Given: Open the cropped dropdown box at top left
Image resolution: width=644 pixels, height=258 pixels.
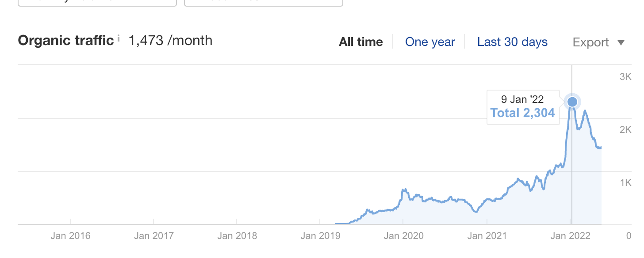Looking at the screenshot, I should 97,2.
